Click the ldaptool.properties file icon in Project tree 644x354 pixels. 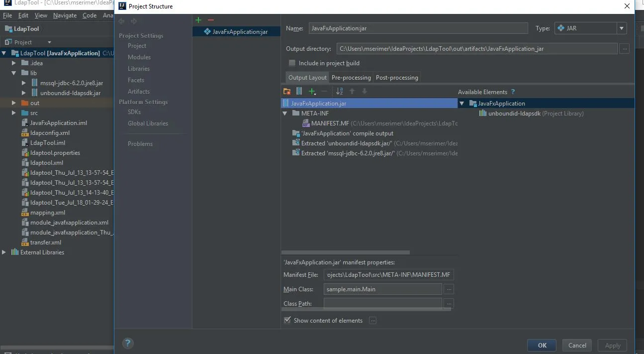[x=25, y=153]
